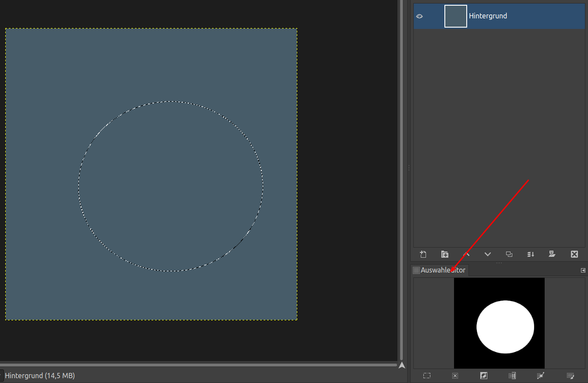Invert the selection in Auswahleditor
This screenshot has height=383, width=588.
[x=484, y=376]
